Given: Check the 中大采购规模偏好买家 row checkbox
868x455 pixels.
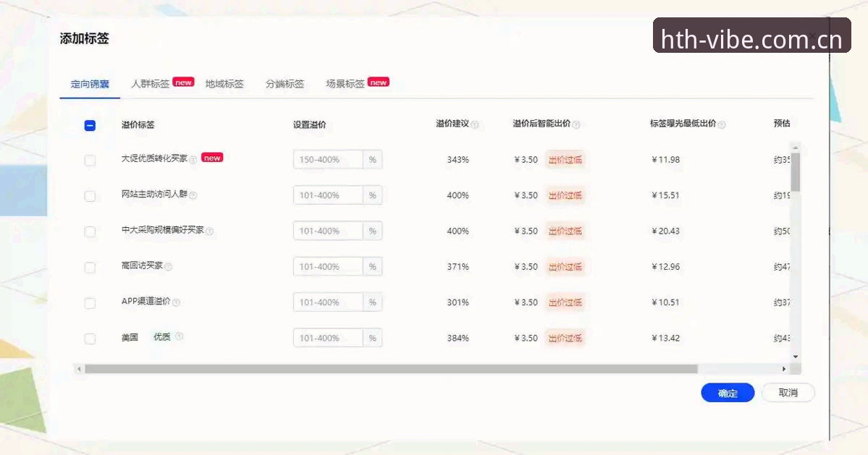Looking at the screenshot, I should 90,231.
